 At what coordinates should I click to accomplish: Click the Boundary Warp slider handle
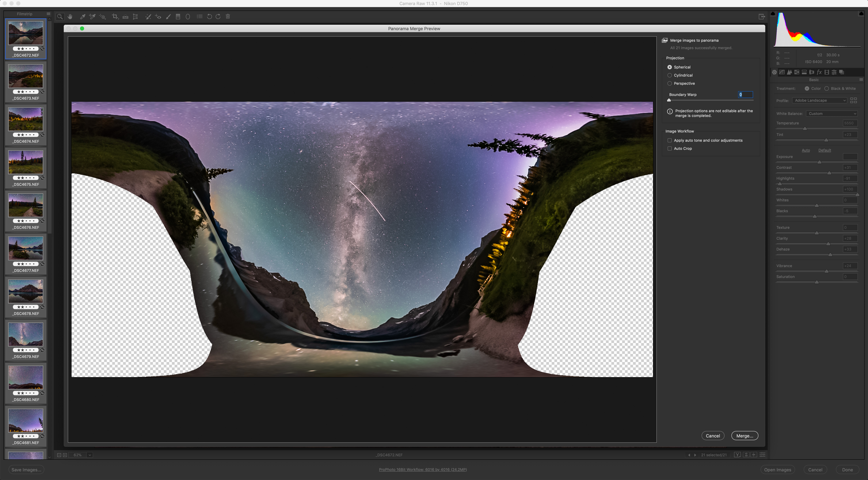[x=669, y=100]
